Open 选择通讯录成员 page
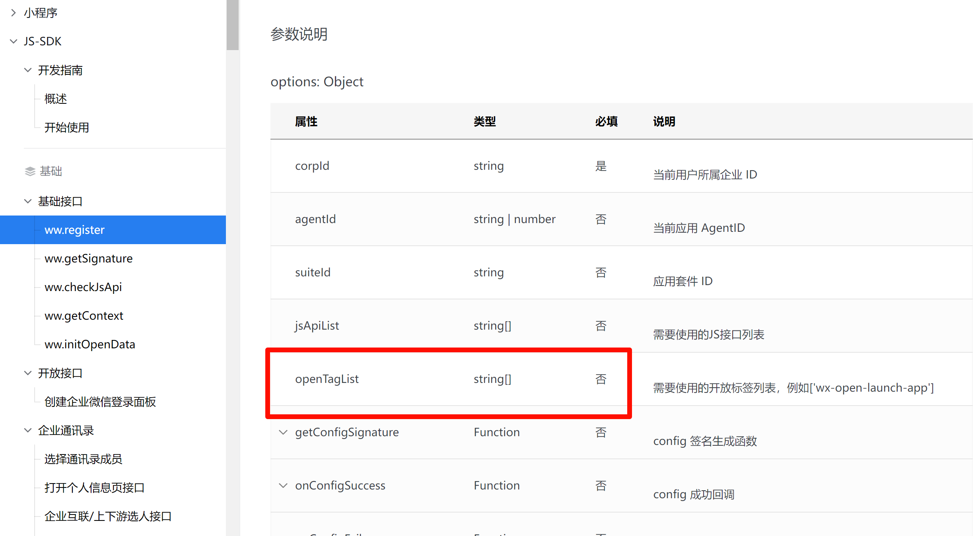Screen dimensions: 980x536 [x=83, y=459]
